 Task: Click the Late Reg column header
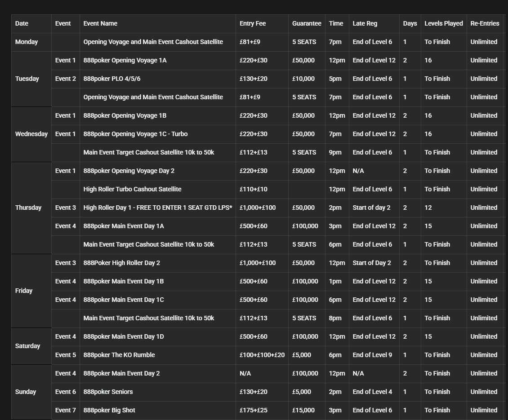[x=365, y=23]
